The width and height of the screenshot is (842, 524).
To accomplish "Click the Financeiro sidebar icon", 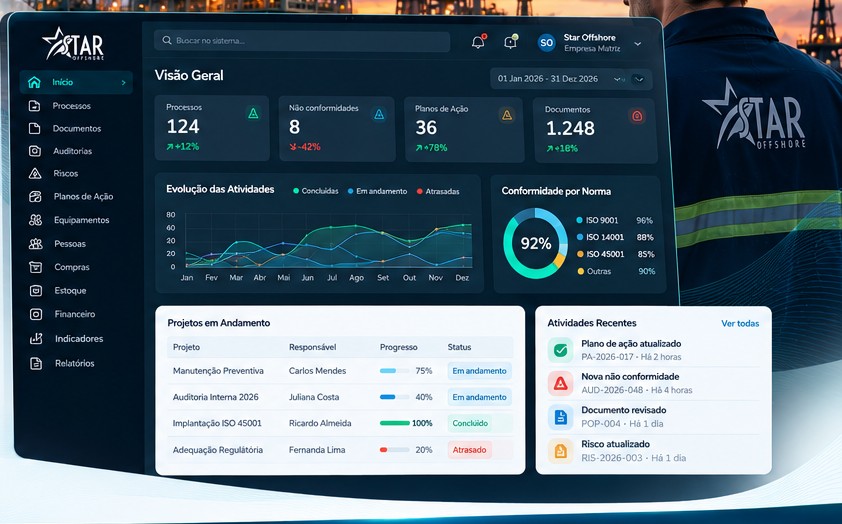I will (35, 314).
